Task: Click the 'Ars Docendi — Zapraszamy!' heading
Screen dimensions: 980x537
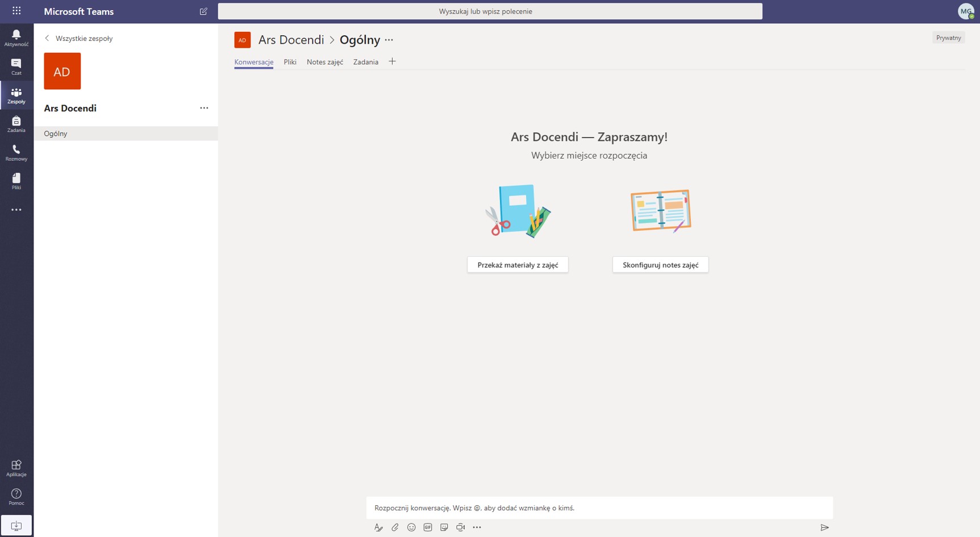Action: (x=589, y=137)
